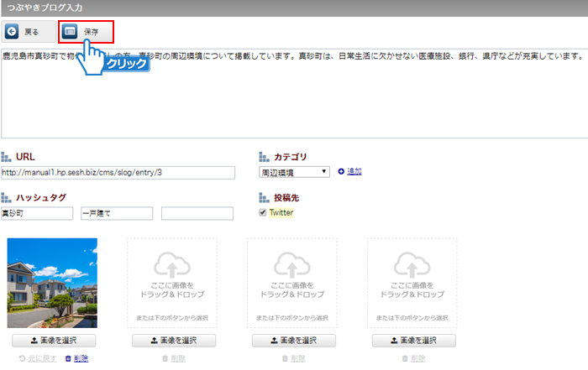
Task: Click the third image drop zone cloud icon
Action: (292, 266)
